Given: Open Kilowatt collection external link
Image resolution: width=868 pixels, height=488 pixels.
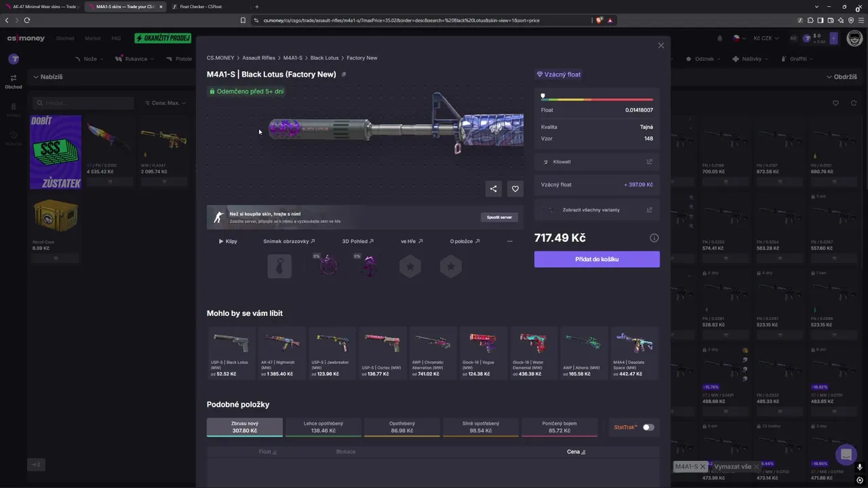Looking at the screenshot, I should click(x=649, y=162).
